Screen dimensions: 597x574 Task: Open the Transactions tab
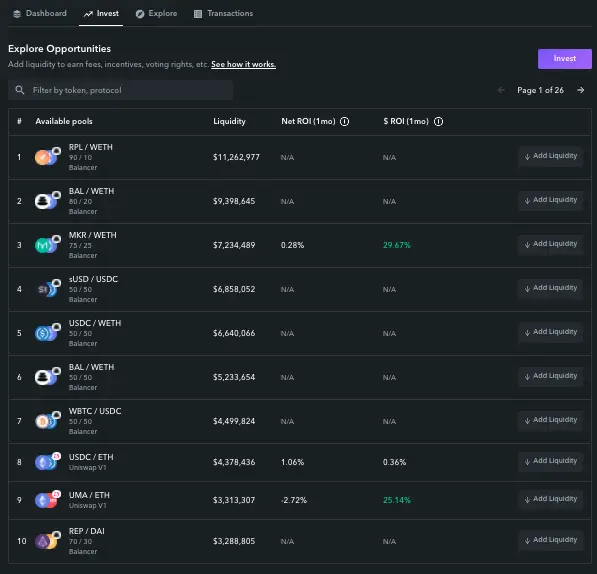coord(223,14)
